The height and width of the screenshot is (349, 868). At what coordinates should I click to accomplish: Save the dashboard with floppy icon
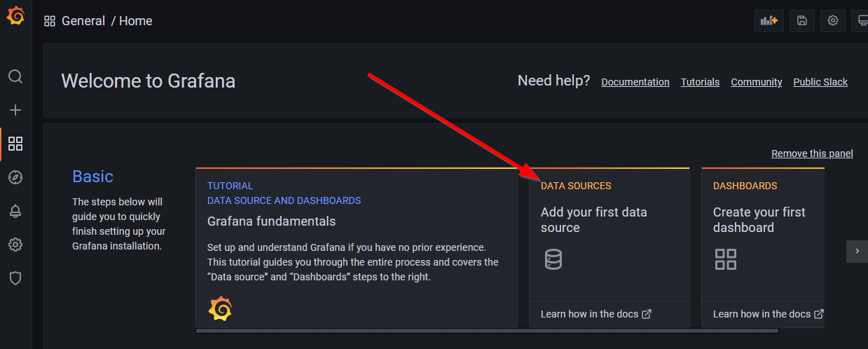point(802,21)
